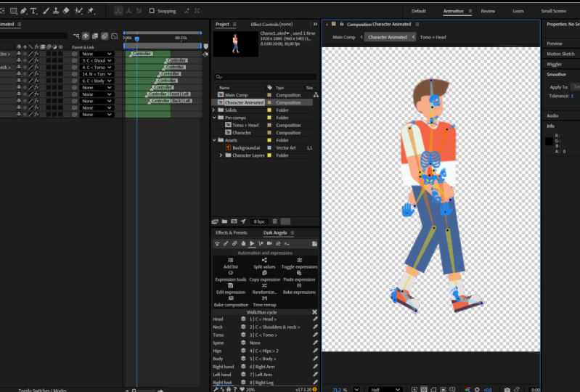Click the Add list button
Viewport: 580px width, 392px height.
[230, 264]
